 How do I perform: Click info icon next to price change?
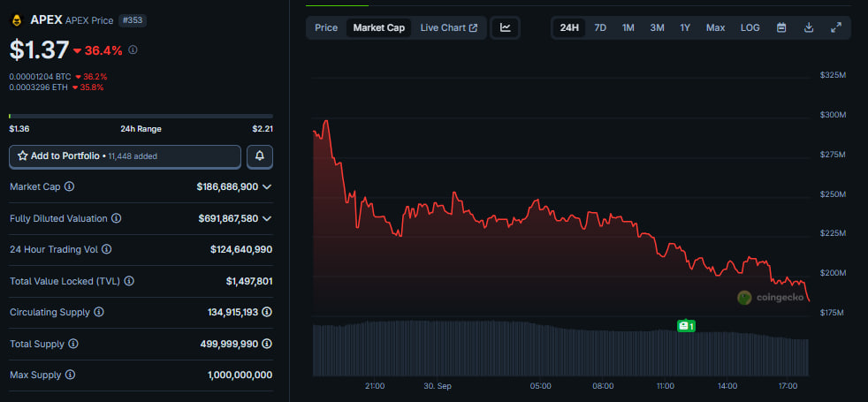click(133, 50)
